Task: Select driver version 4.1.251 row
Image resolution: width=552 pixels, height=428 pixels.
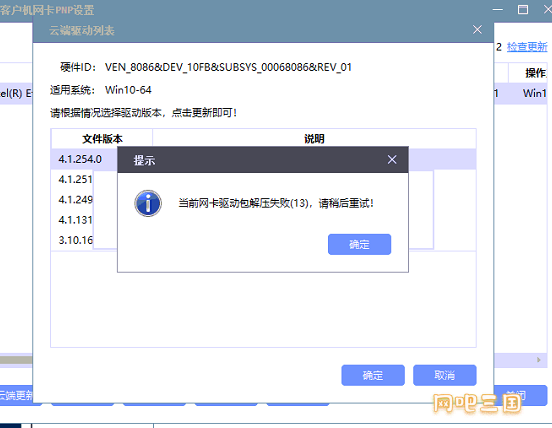Action: click(x=75, y=180)
